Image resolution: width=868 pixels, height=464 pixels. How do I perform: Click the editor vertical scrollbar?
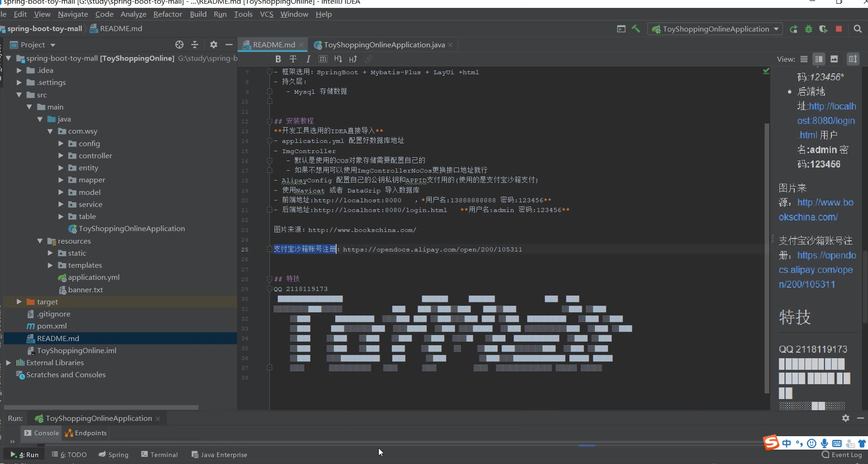[766, 258]
